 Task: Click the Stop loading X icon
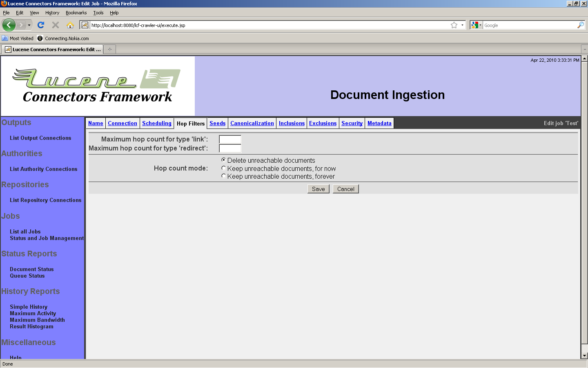56,25
